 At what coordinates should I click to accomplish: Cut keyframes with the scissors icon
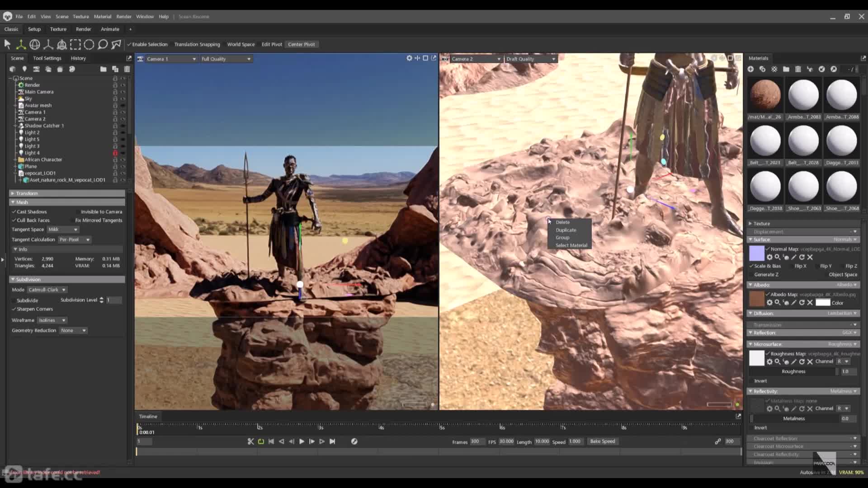click(x=250, y=441)
